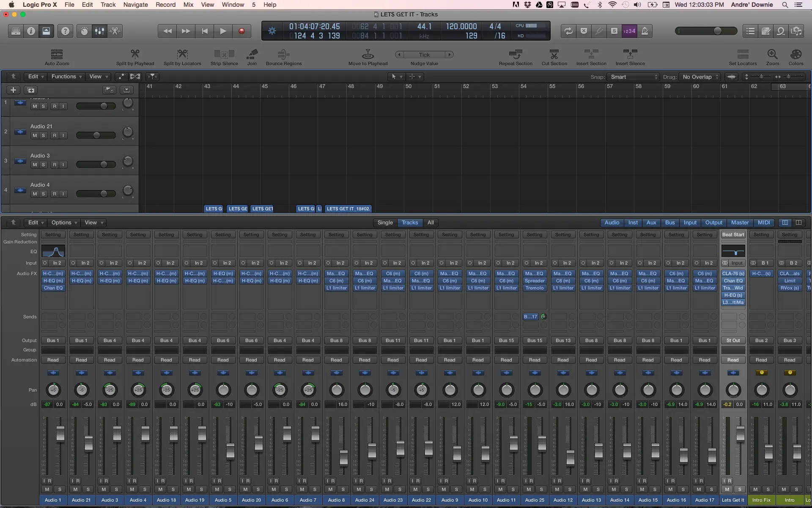Click the Rewind transport button
The height and width of the screenshot is (508, 812).
(167, 31)
